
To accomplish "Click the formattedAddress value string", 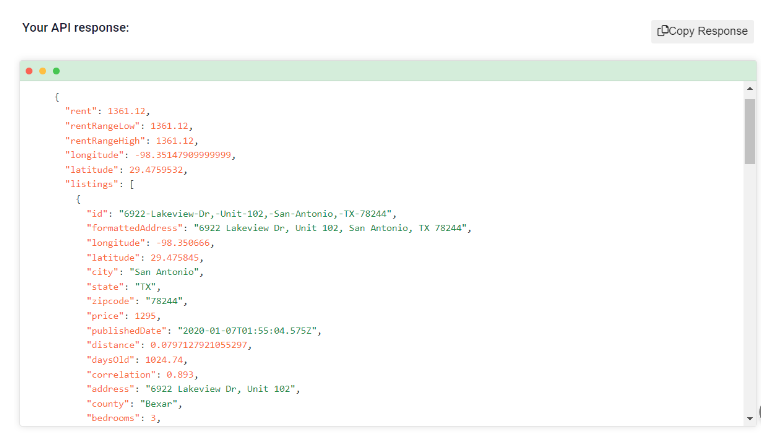I will click(330, 228).
